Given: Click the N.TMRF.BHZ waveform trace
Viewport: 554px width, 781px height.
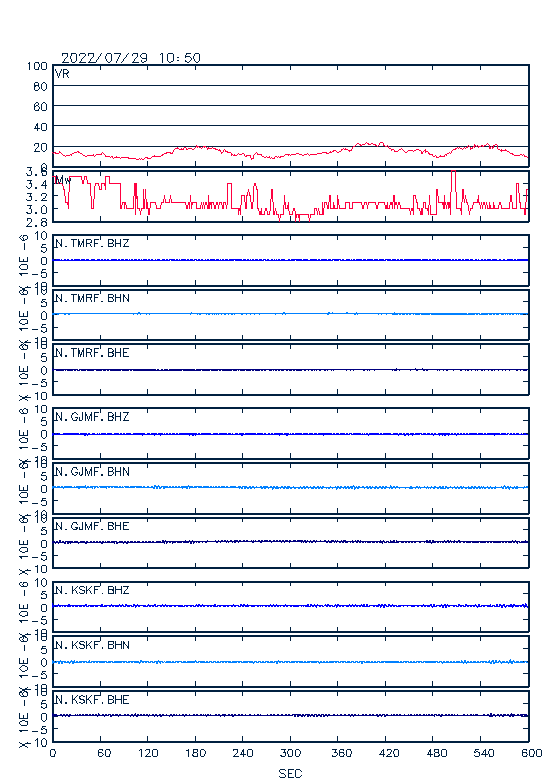Looking at the screenshot, I should [290, 260].
